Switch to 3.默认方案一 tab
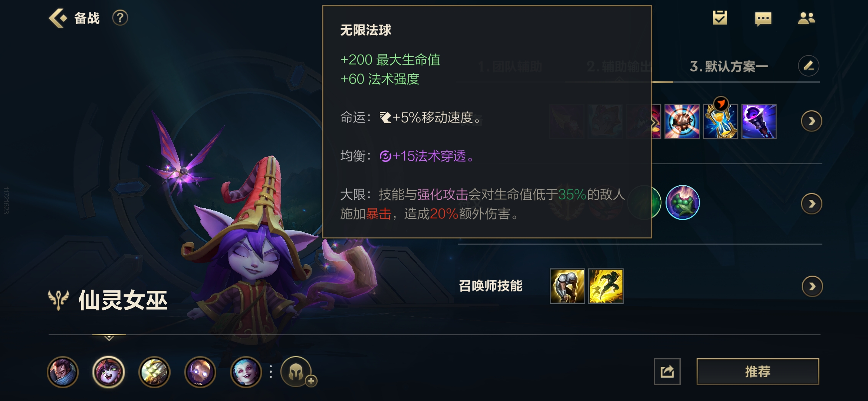This screenshot has height=401, width=868. [x=729, y=66]
